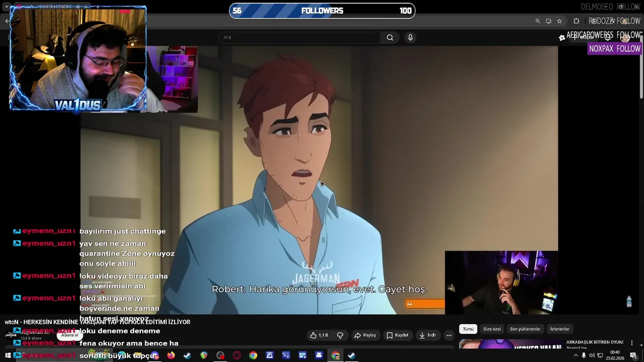Activate the voice search microphone icon
644x362 pixels.
point(411,37)
